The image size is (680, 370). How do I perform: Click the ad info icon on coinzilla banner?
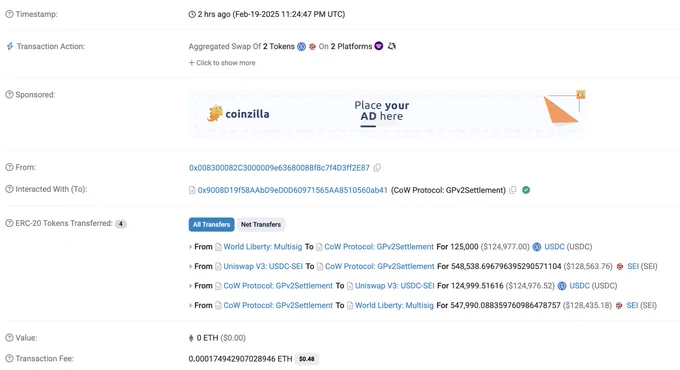coord(581,95)
